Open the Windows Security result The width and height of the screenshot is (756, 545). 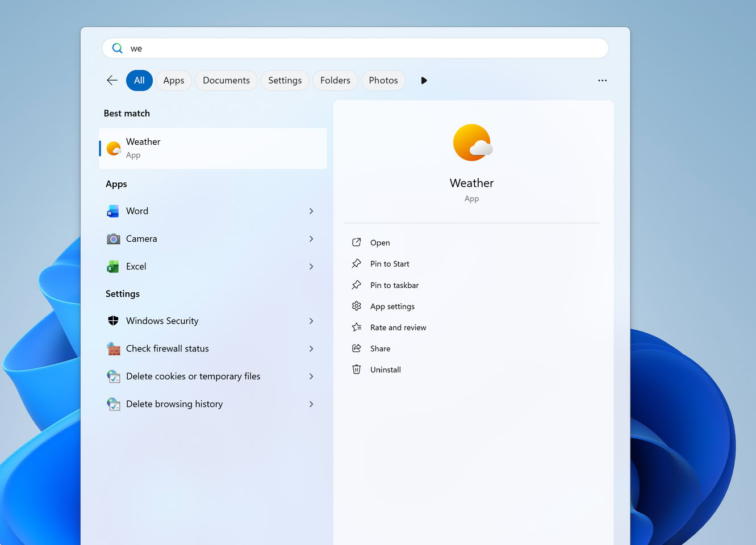213,321
